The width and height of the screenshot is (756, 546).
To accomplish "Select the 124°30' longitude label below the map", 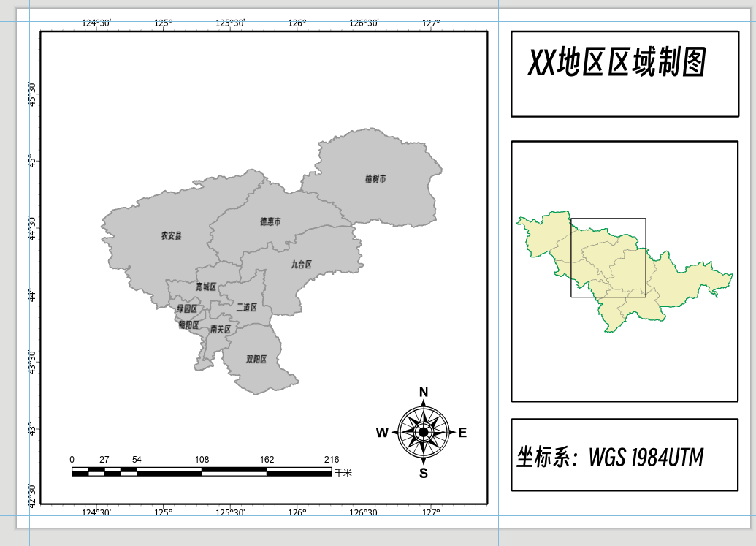I will click(96, 512).
